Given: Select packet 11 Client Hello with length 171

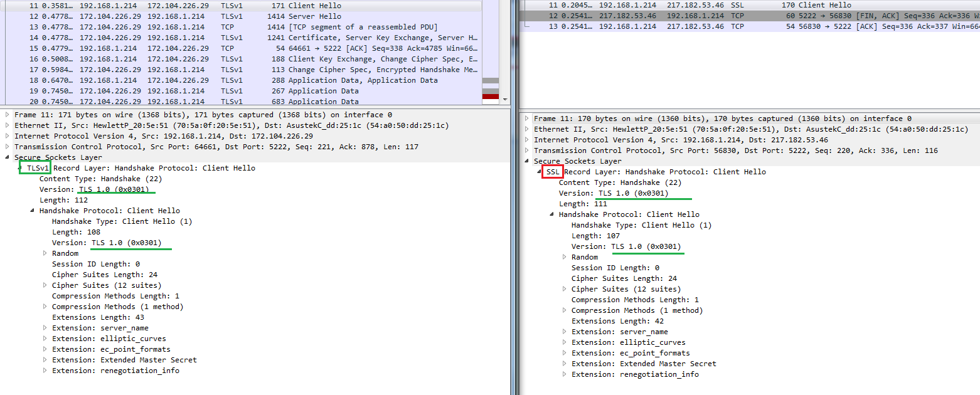Looking at the screenshot, I should tap(241, 6).
